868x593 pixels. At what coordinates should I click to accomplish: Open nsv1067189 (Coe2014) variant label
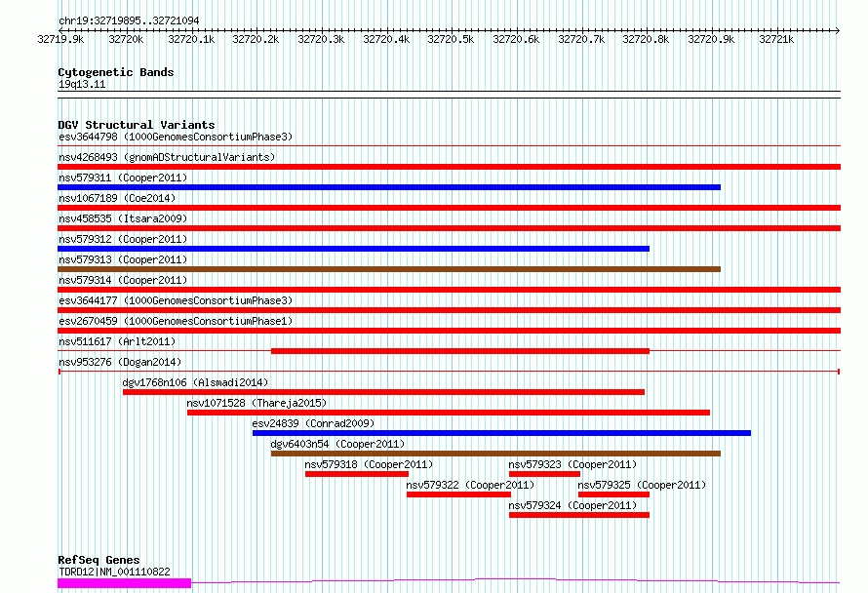point(117,198)
